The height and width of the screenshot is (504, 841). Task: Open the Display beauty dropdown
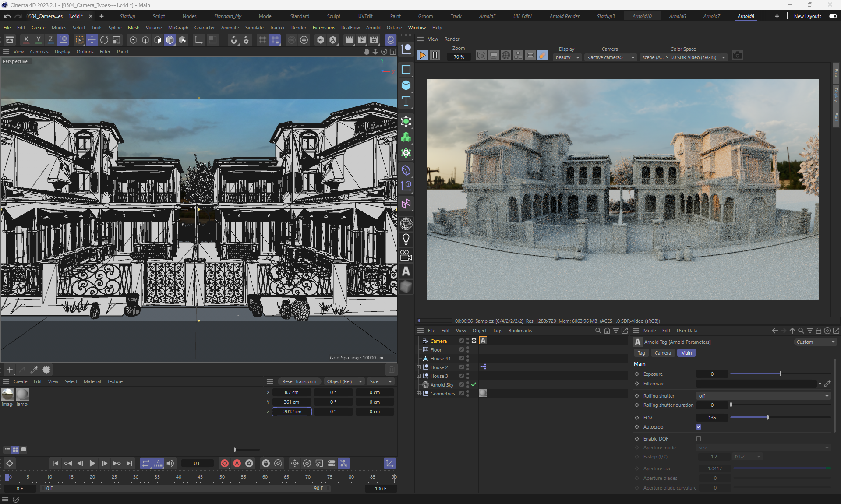pos(567,57)
